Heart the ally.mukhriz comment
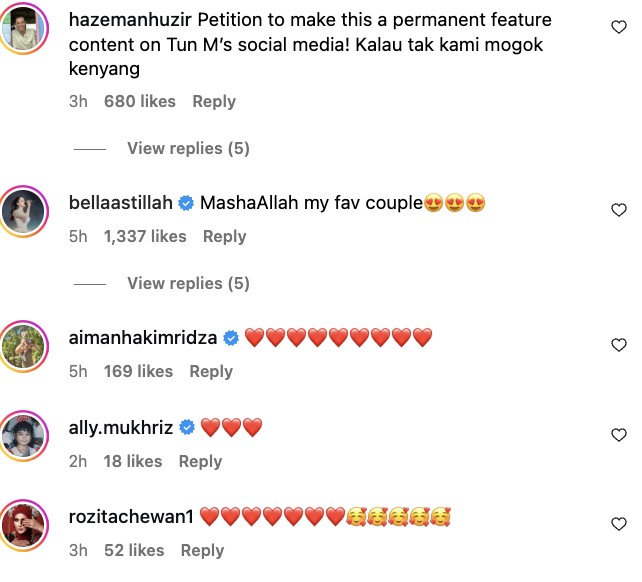 point(618,435)
